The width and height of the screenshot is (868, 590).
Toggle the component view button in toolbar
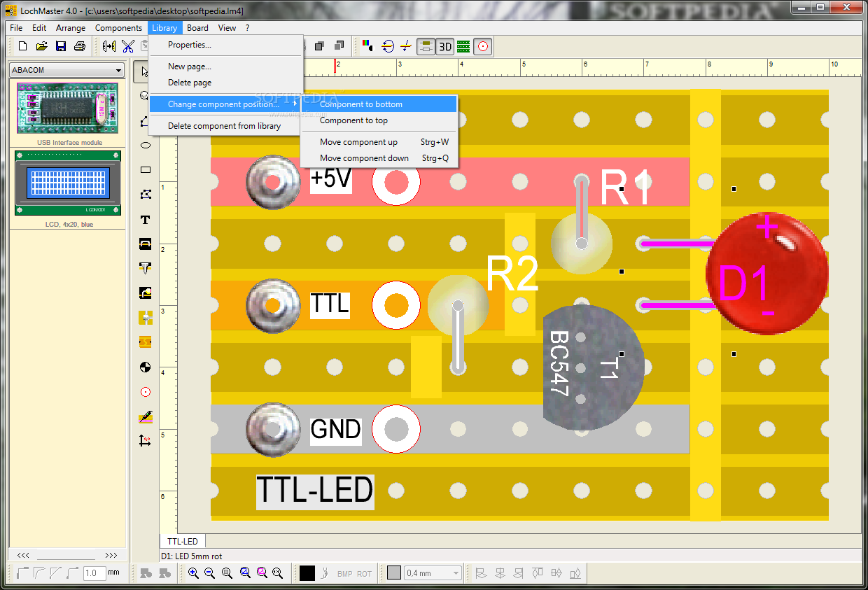[426, 47]
